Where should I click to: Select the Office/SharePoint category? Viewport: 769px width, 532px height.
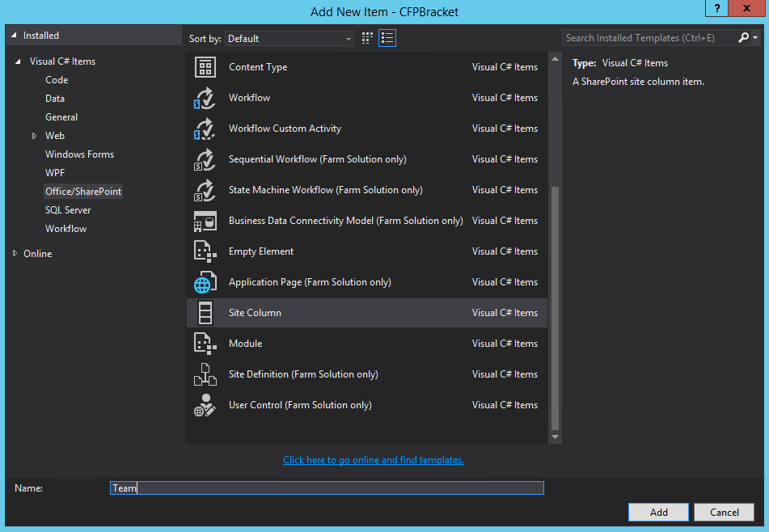[x=83, y=191]
